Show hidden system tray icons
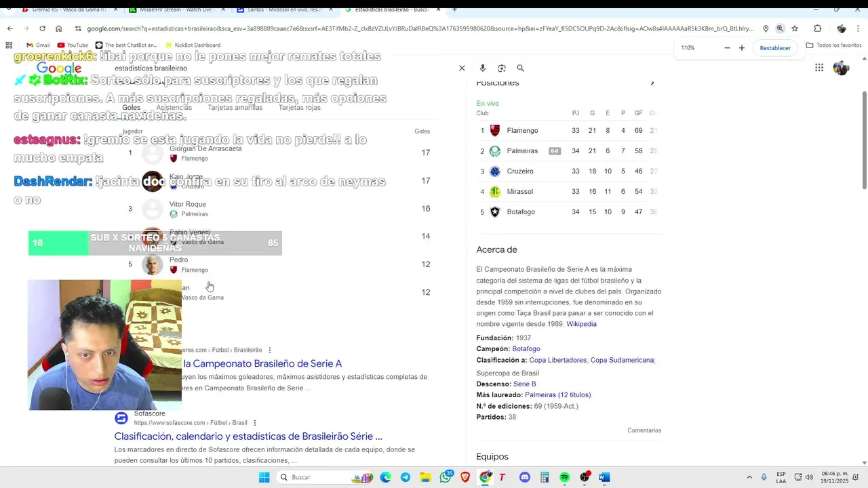This screenshot has height=488, width=868. 749,477
